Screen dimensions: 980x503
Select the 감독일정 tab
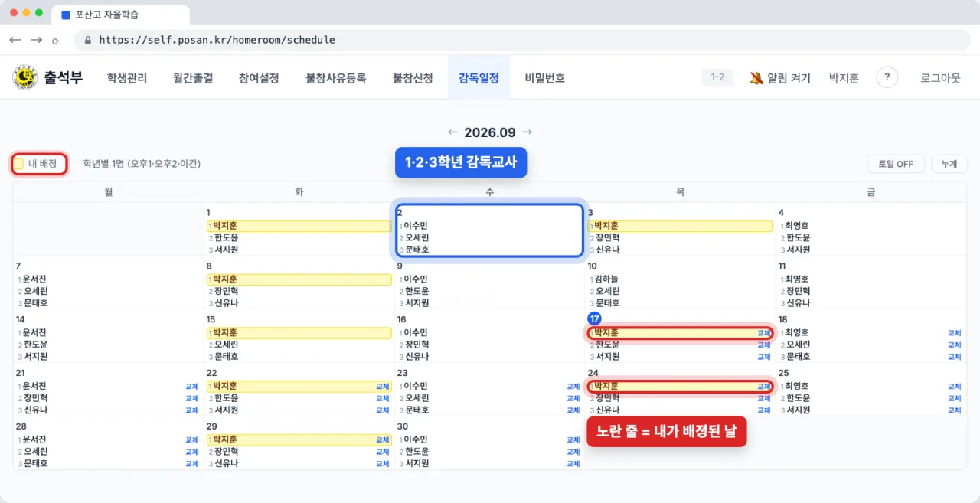(479, 77)
